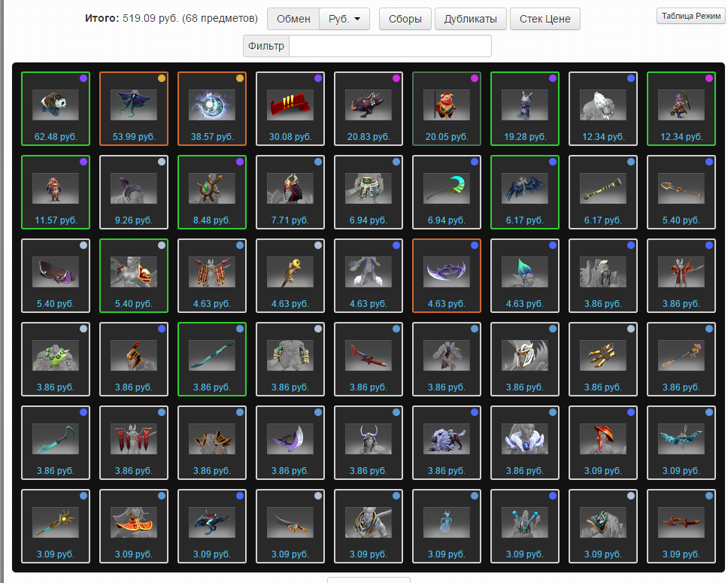Pick the glowing blue orb item, 38.57 руб.
The width and height of the screenshot is (728, 583).
click(x=212, y=109)
